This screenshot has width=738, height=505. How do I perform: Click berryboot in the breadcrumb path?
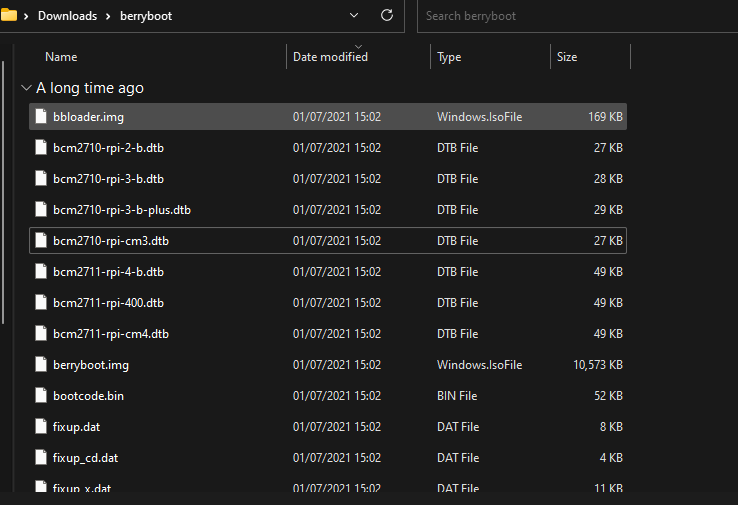click(x=146, y=16)
